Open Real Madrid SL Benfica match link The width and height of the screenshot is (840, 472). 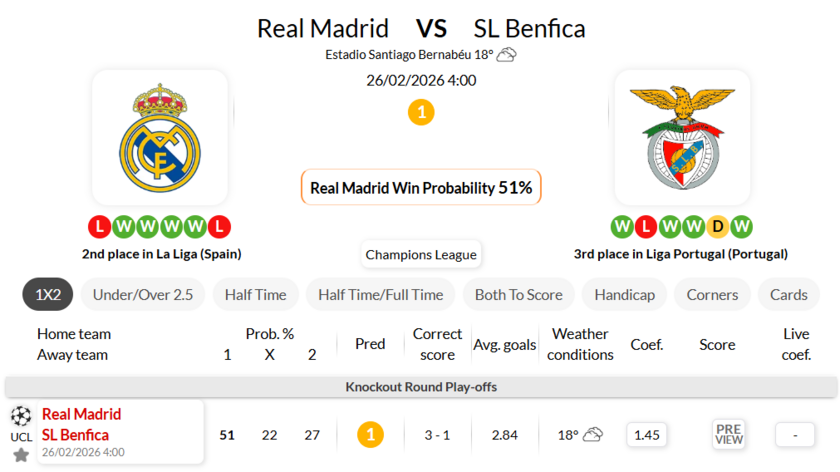(x=82, y=424)
